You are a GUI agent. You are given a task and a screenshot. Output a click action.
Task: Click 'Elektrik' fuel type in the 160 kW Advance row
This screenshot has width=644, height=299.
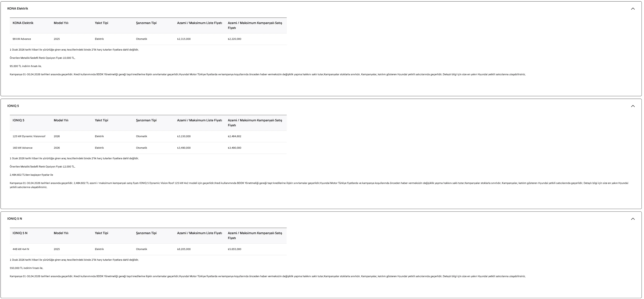click(99, 148)
